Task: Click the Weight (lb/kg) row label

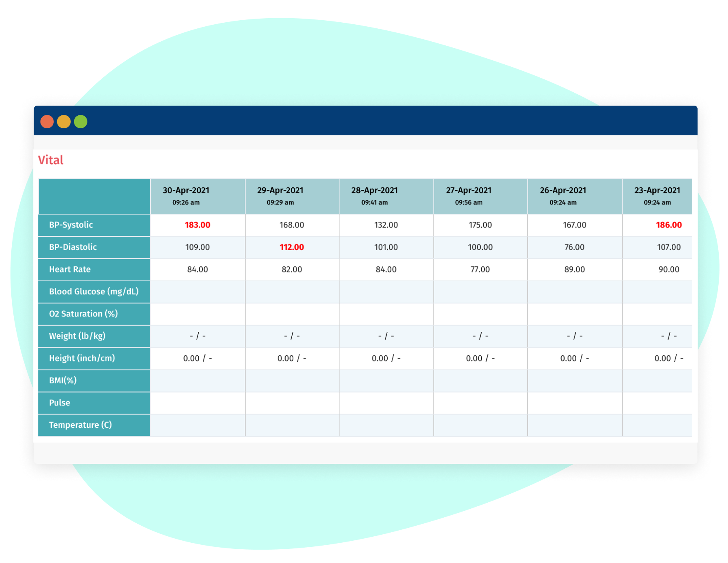Action: pos(77,336)
